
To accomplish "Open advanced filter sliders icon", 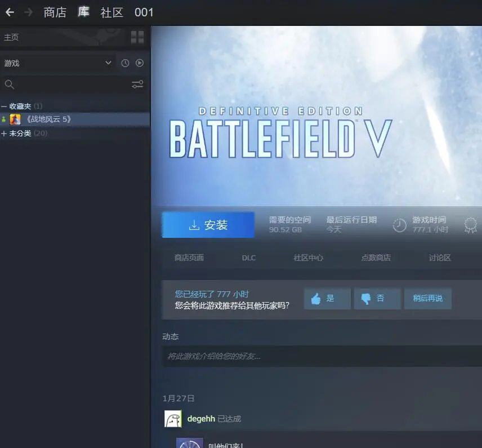I will click(x=137, y=85).
